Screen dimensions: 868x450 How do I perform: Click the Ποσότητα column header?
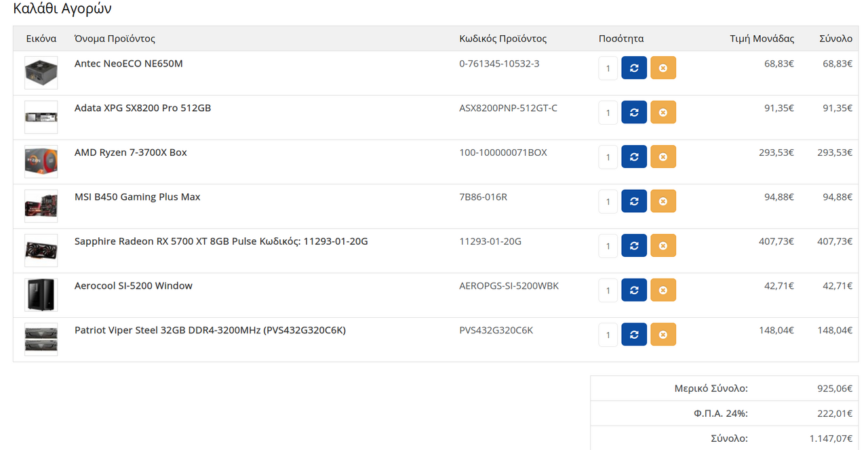pyautogui.click(x=621, y=39)
